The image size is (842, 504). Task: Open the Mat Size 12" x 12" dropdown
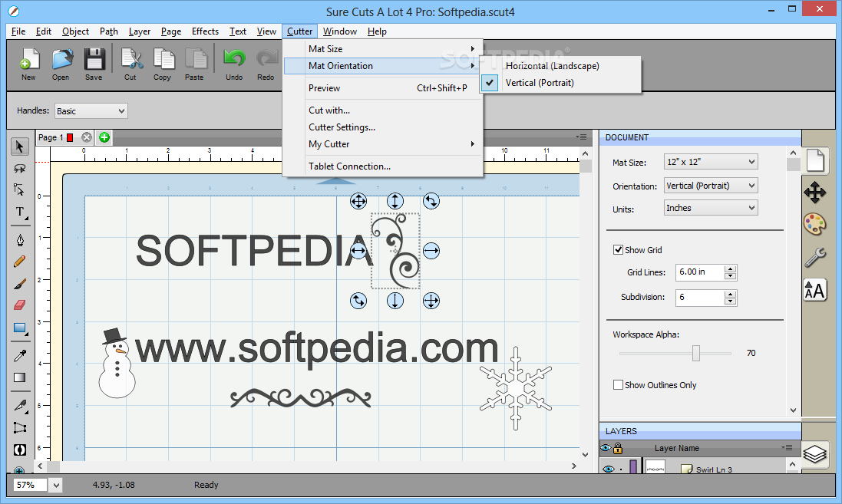coord(711,162)
